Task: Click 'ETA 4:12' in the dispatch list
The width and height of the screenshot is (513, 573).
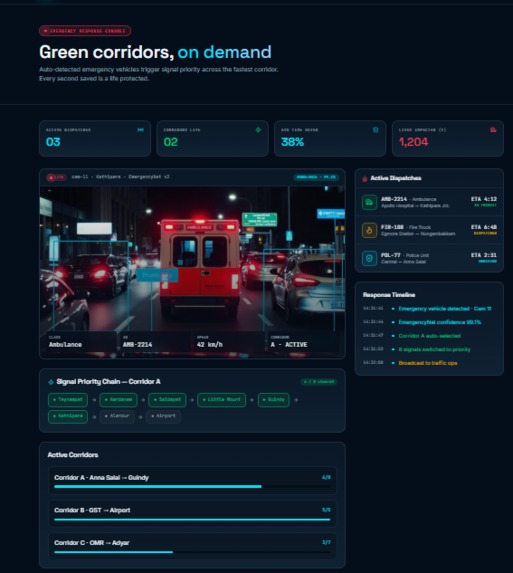Action: [x=484, y=199]
